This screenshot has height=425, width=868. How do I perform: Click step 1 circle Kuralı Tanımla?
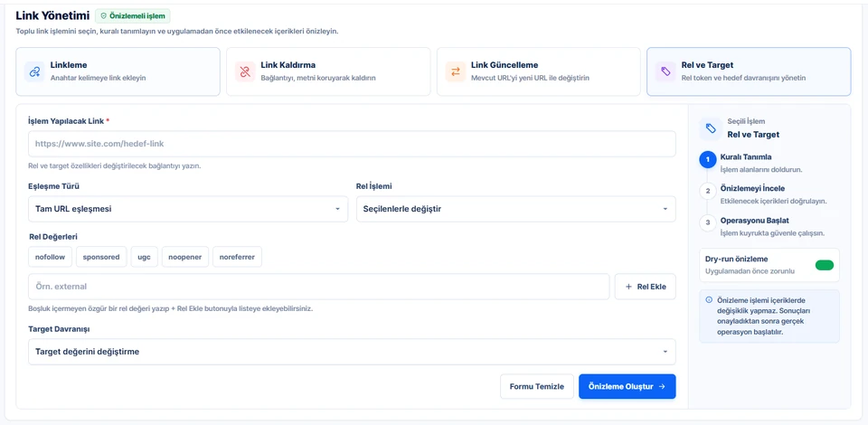(x=707, y=159)
